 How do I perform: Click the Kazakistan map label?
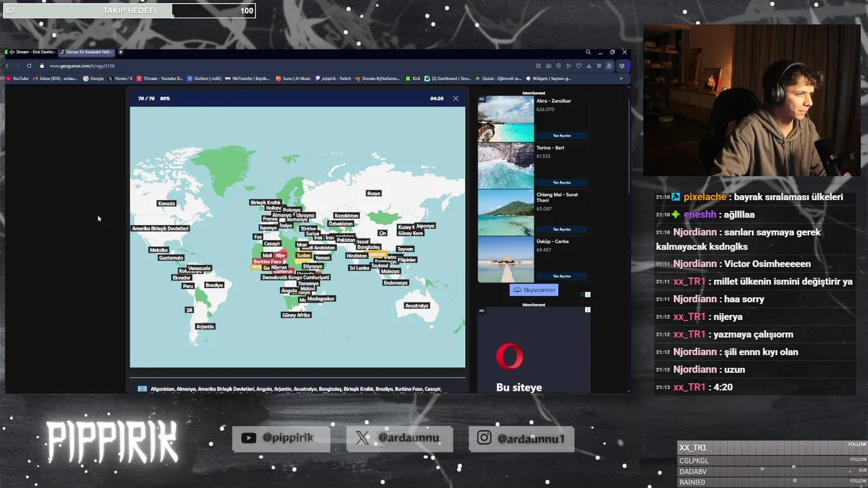pos(347,216)
